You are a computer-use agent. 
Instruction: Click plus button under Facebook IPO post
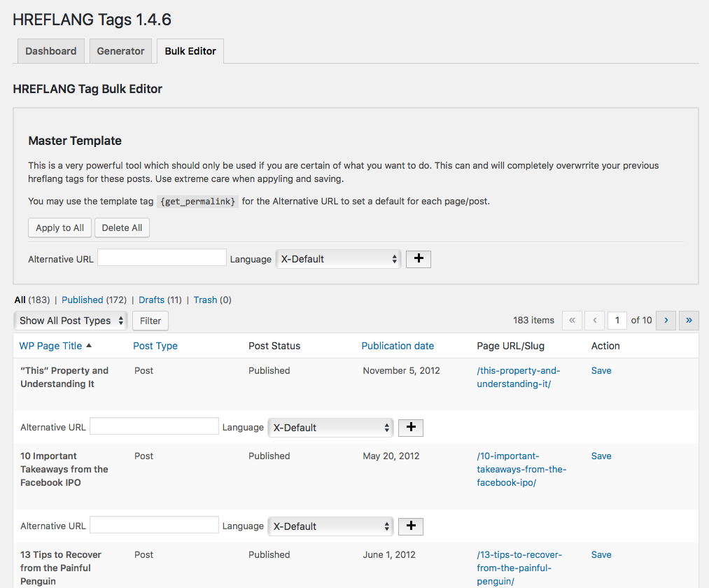(411, 526)
